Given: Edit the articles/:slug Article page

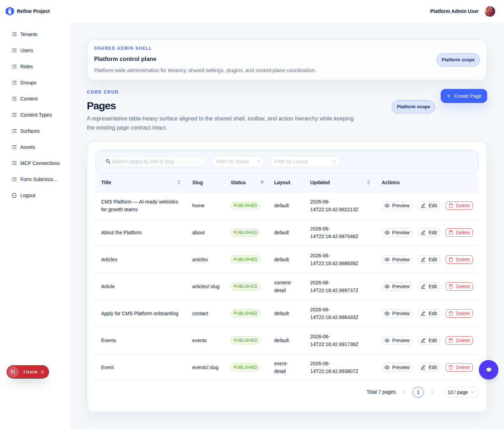Looking at the screenshot, I should [429, 286].
